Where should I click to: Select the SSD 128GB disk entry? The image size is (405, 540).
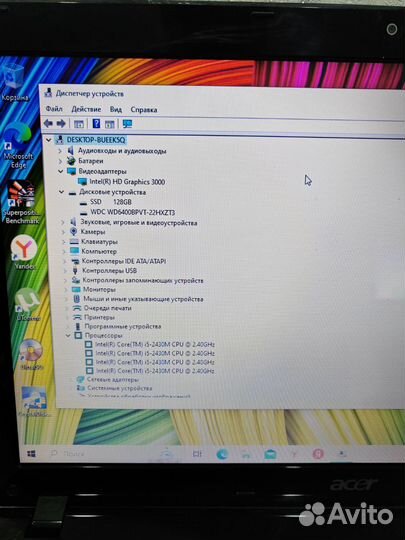pyautogui.click(x=106, y=202)
